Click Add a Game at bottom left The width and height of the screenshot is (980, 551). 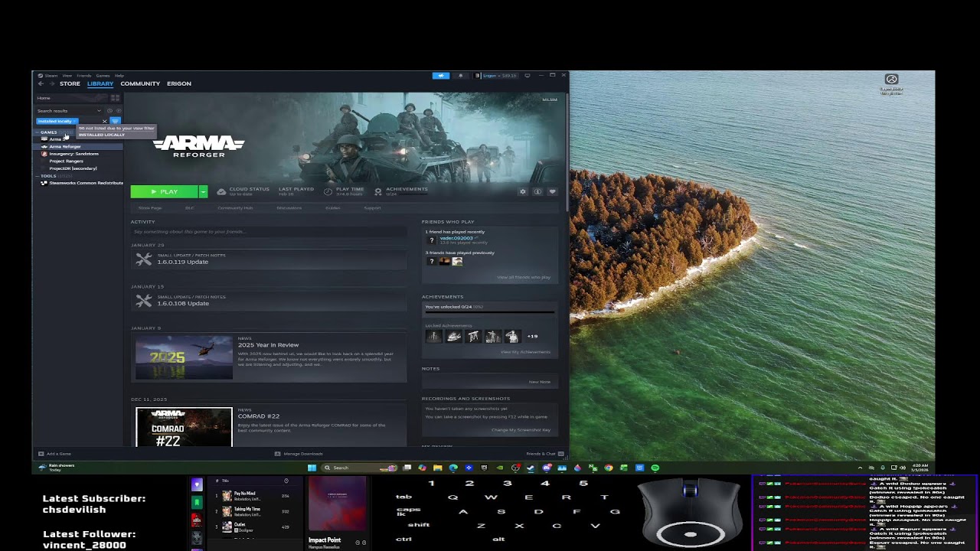tap(54, 454)
